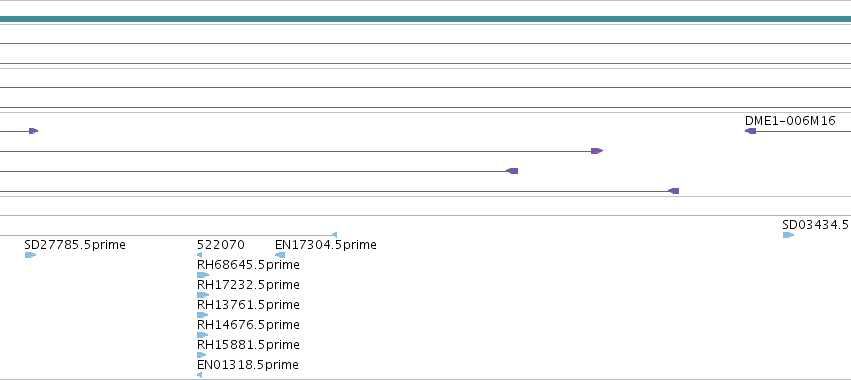Click the EN17304.5prime label
Image resolution: width=851 pixels, height=380 pixels.
tap(326, 245)
